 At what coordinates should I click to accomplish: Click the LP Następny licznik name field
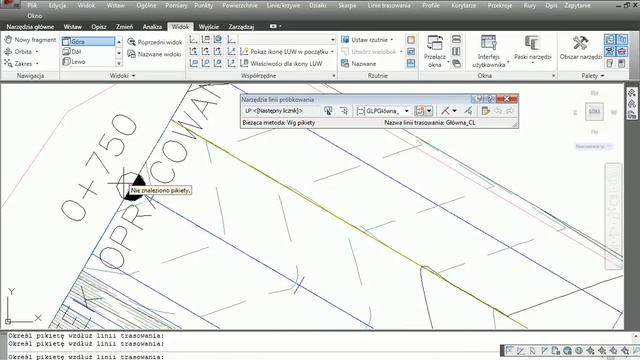point(282,111)
